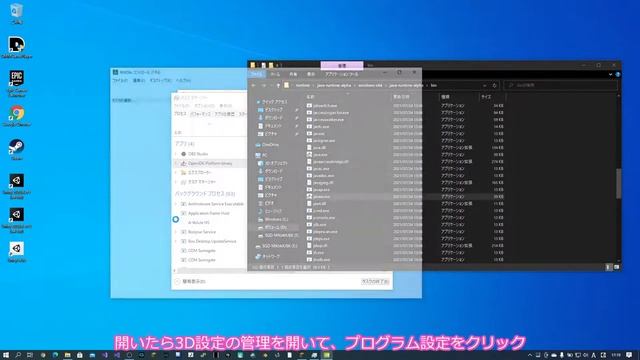The width and height of the screenshot is (640, 360).
Task: Go up one folder level in File Explorer
Action: point(278,85)
